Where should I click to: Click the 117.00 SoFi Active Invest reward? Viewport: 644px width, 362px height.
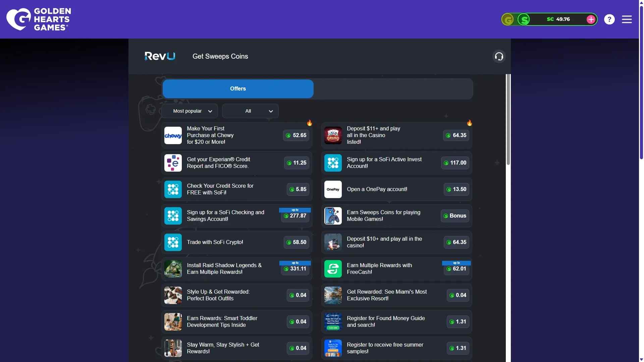tap(455, 163)
